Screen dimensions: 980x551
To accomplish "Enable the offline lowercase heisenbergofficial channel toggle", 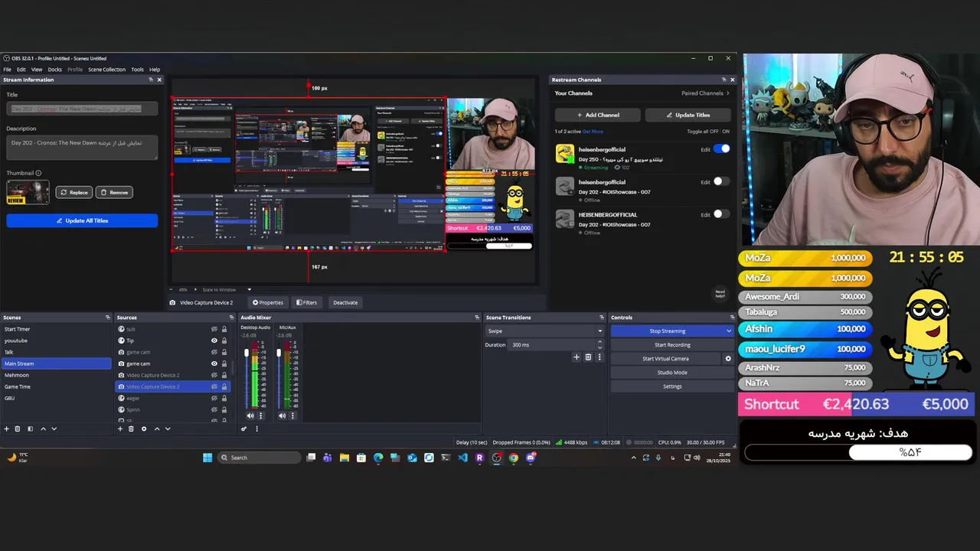I will point(722,181).
